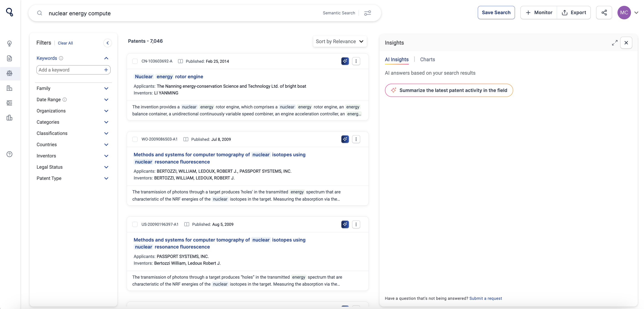
Task: Open AI insights for CN-103603692-A
Action: tap(345, 61)
